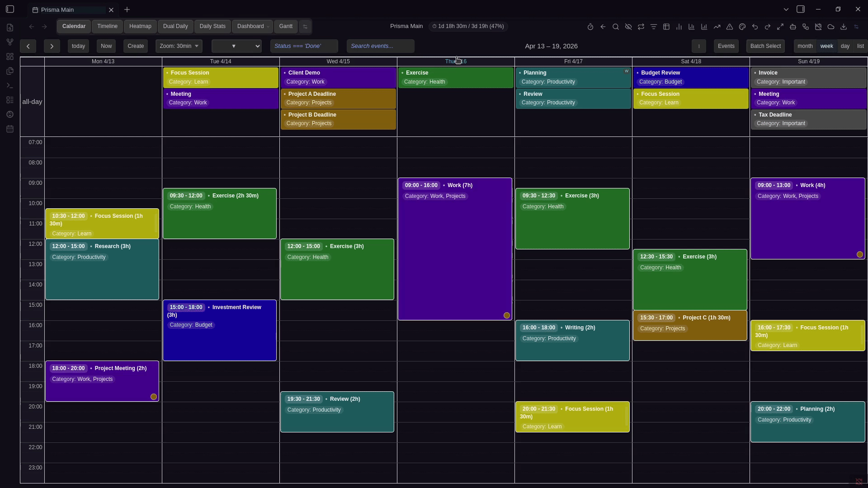Click the Create button
This screenshot has width=868, height=488.
click(136, 46)
